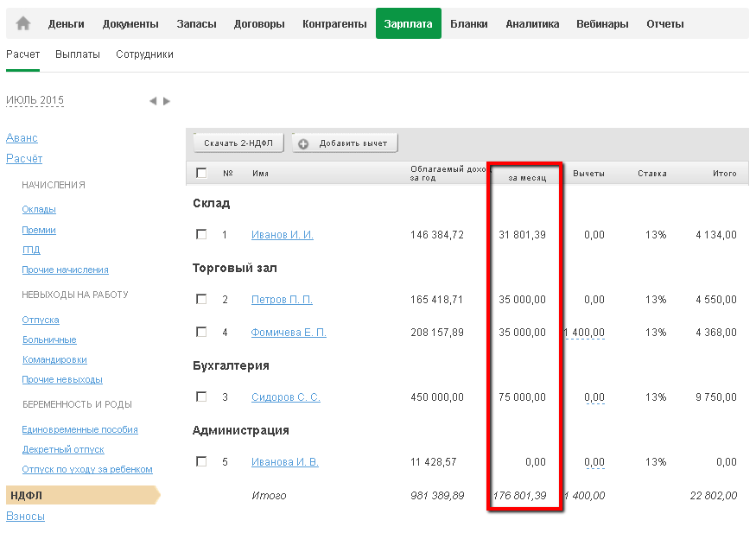Check the box for Петров П. П.

tap(201, 299)
